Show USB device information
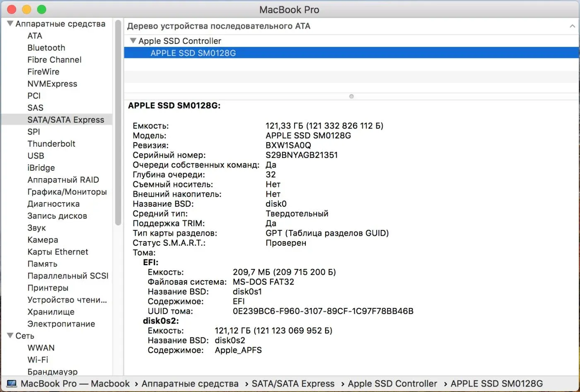 tap(36, 156)
